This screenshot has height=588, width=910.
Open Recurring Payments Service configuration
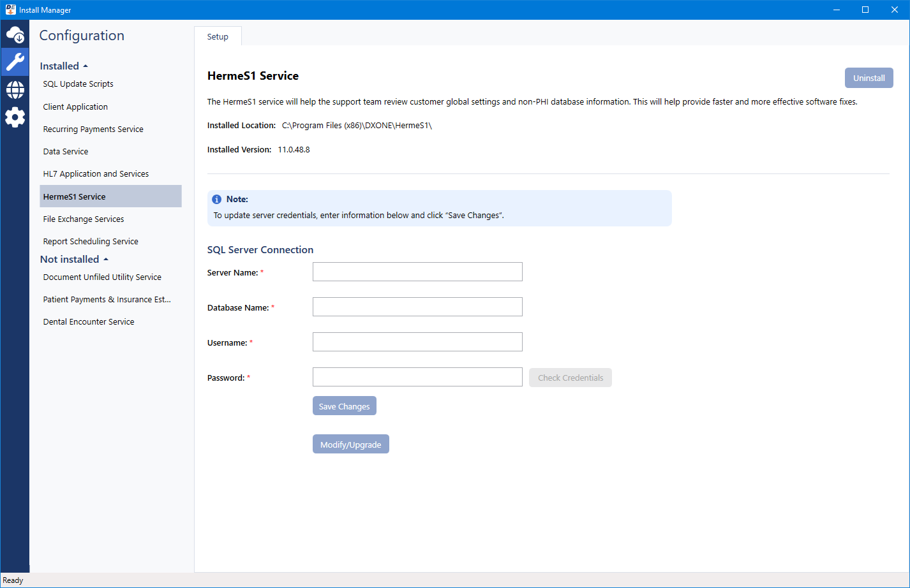[93, 129]
